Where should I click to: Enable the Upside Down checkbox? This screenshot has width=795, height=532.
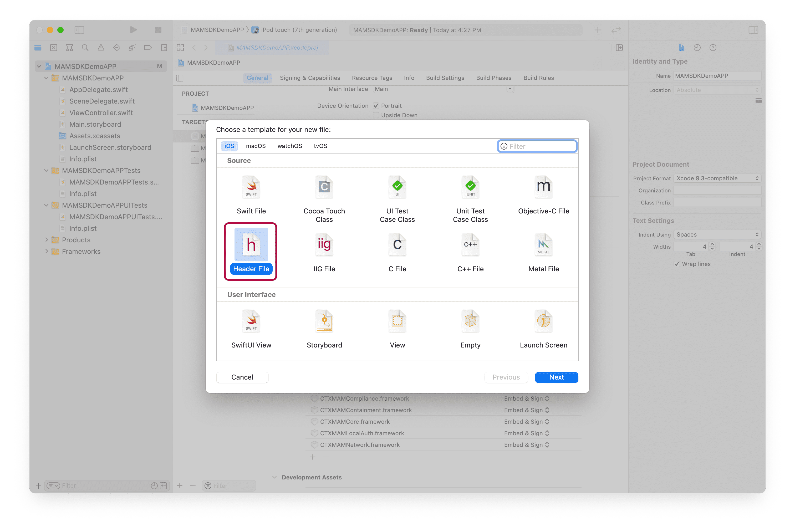(376, 115)
